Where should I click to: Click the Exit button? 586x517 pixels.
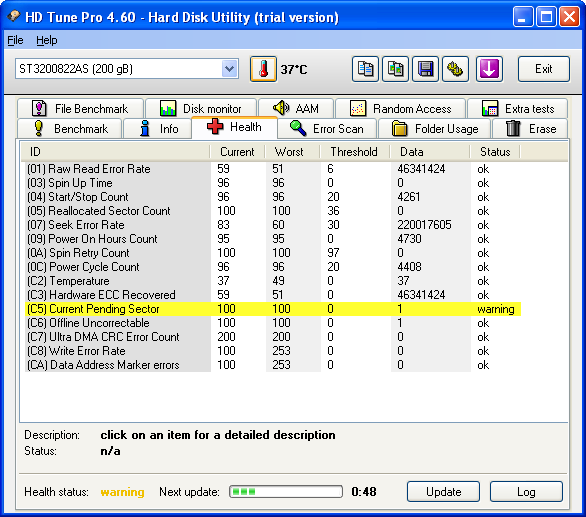(544, 69)
